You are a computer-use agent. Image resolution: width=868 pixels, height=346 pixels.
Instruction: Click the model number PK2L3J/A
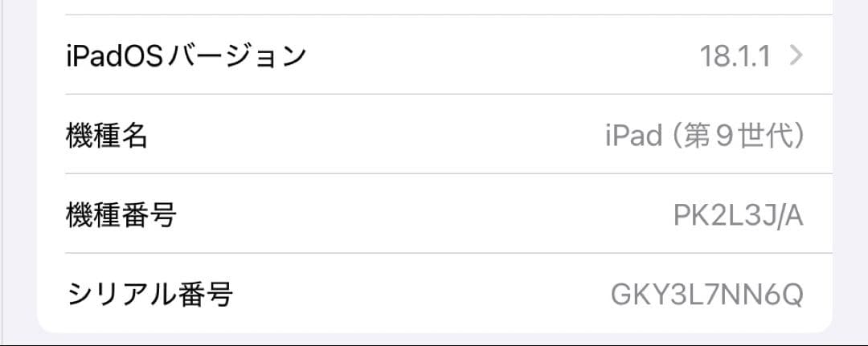pos(738,214)
